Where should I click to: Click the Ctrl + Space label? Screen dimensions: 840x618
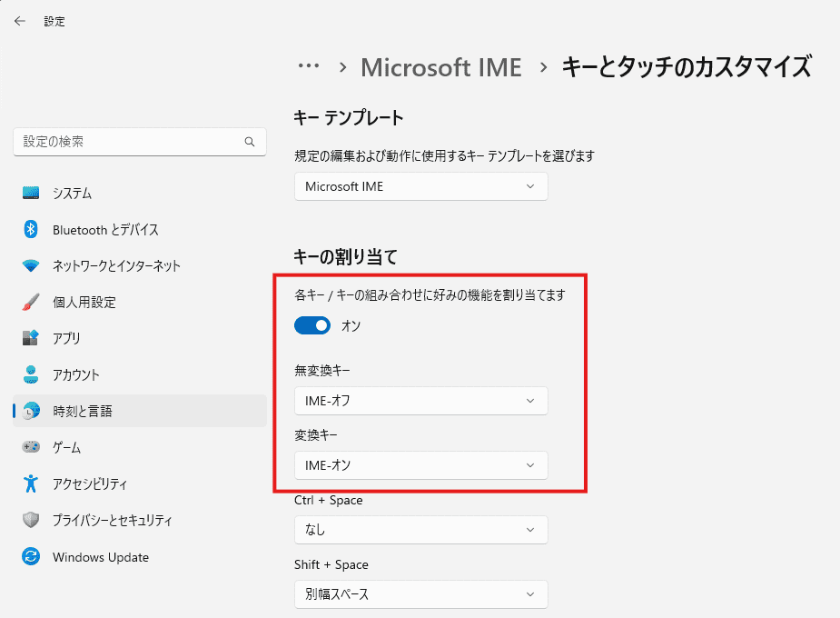[x=329, y=500]
